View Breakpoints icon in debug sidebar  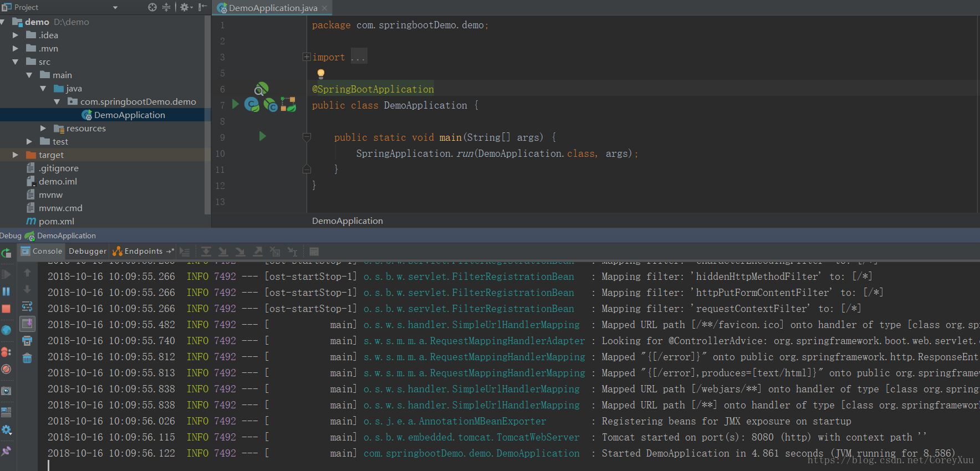click(6, 352)
